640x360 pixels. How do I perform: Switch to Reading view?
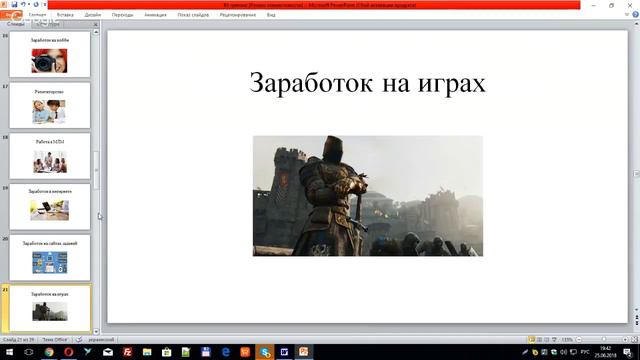pyautogui.click(x=547, y=340)
